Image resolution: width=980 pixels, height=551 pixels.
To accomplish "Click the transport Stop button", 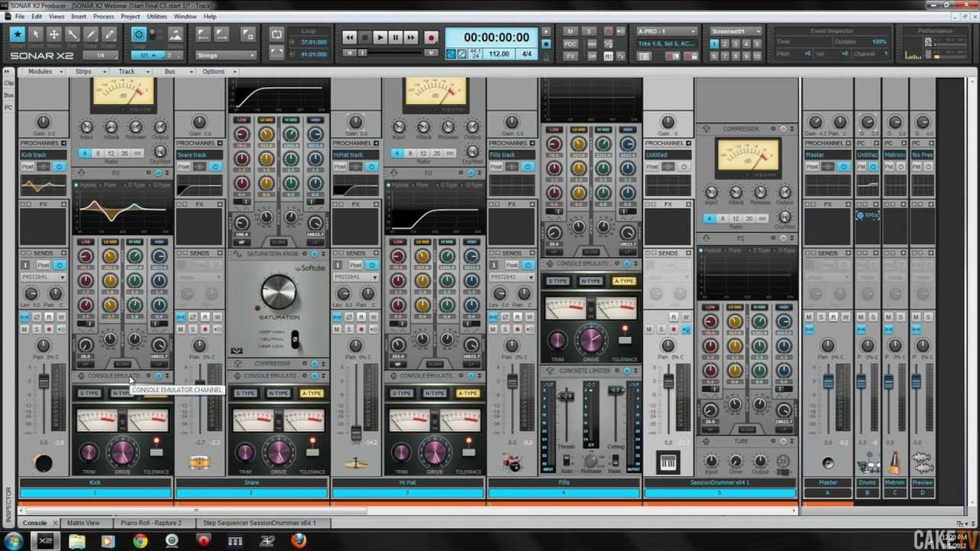I will (365, 37).
